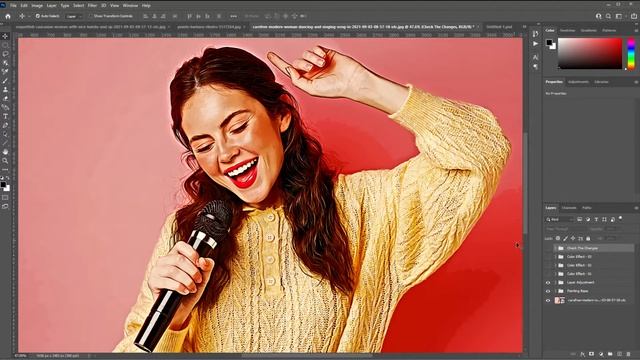Select the Brush tool
This screenshot has height=360, width=640.
pos(5,81)
